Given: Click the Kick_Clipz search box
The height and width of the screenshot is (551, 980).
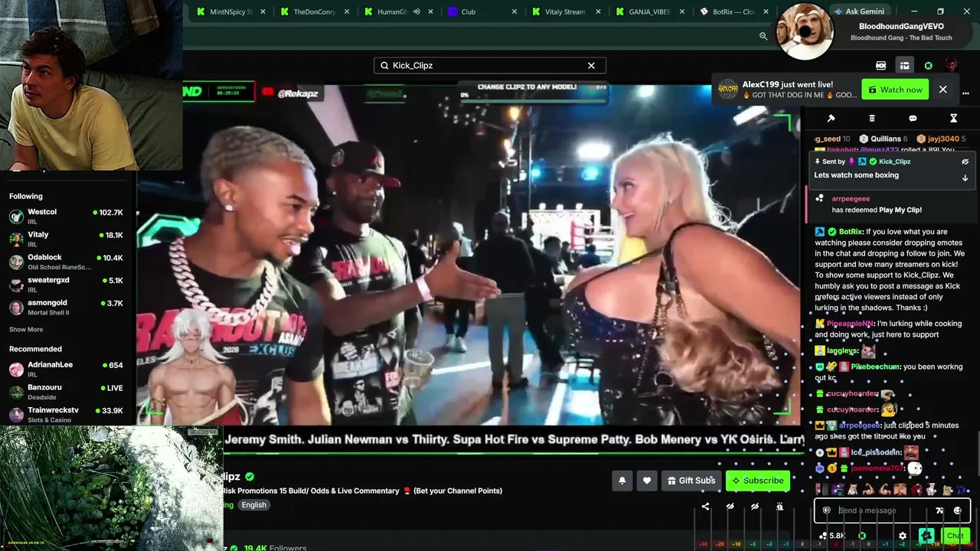Looking at the screenshot, I should [x=490, y=66].
